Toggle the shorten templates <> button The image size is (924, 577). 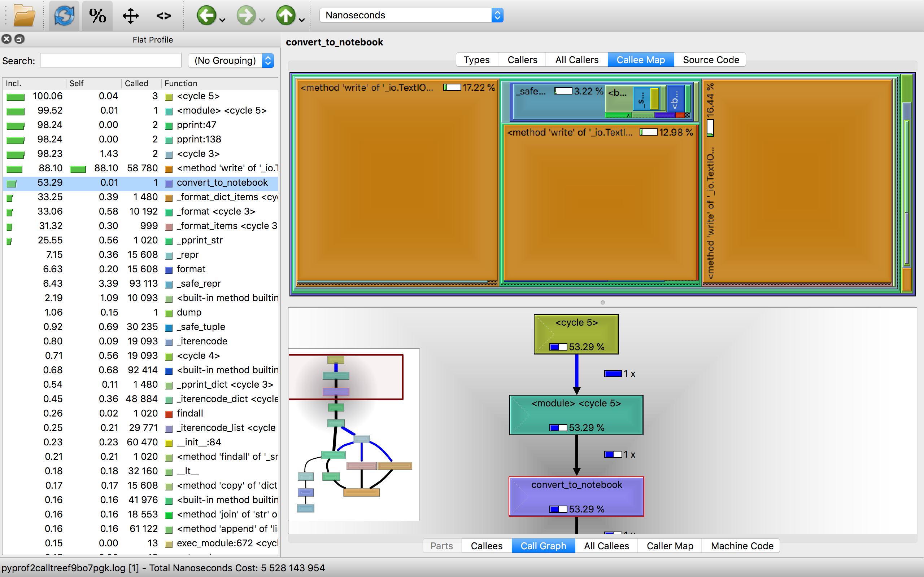164,16
